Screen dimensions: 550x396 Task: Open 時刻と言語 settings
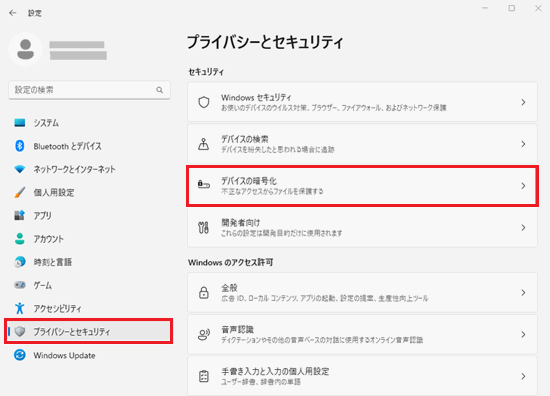pos(89,262)
